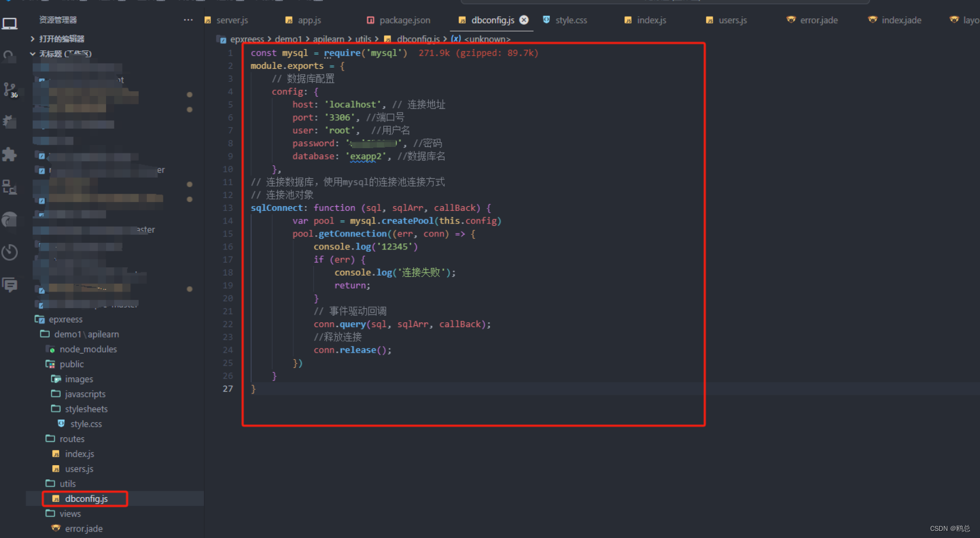This screenshot has width=980, height=538.
Task: Click the 连接失败 log string
Action: point(421,273)
